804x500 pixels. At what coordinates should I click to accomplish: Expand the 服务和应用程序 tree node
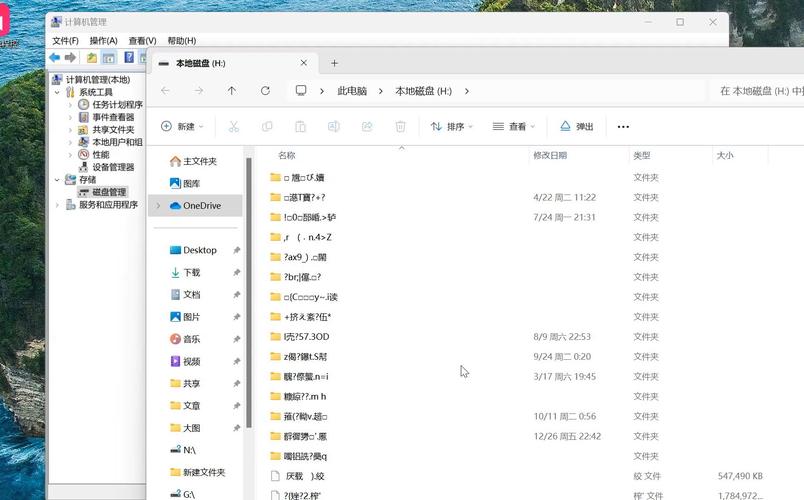pos(57,205)
